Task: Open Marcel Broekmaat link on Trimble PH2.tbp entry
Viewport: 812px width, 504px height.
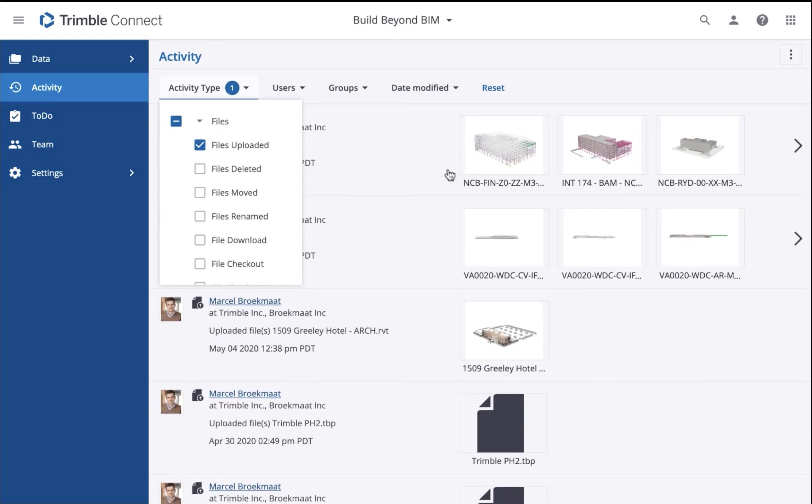Action: 245,394
